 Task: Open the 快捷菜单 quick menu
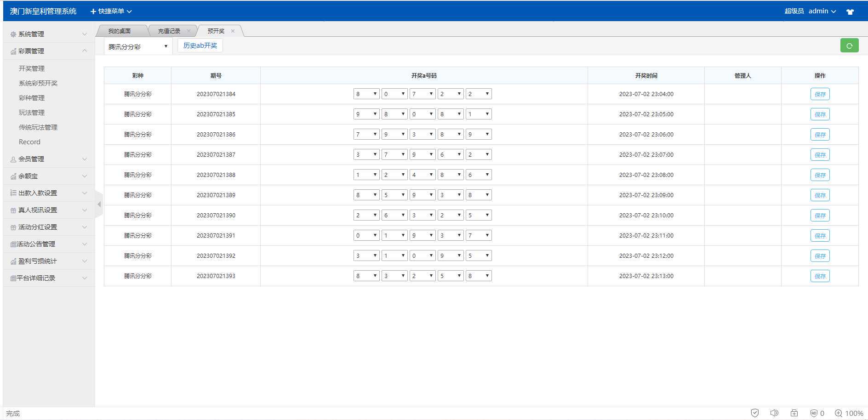pos(111,11)
